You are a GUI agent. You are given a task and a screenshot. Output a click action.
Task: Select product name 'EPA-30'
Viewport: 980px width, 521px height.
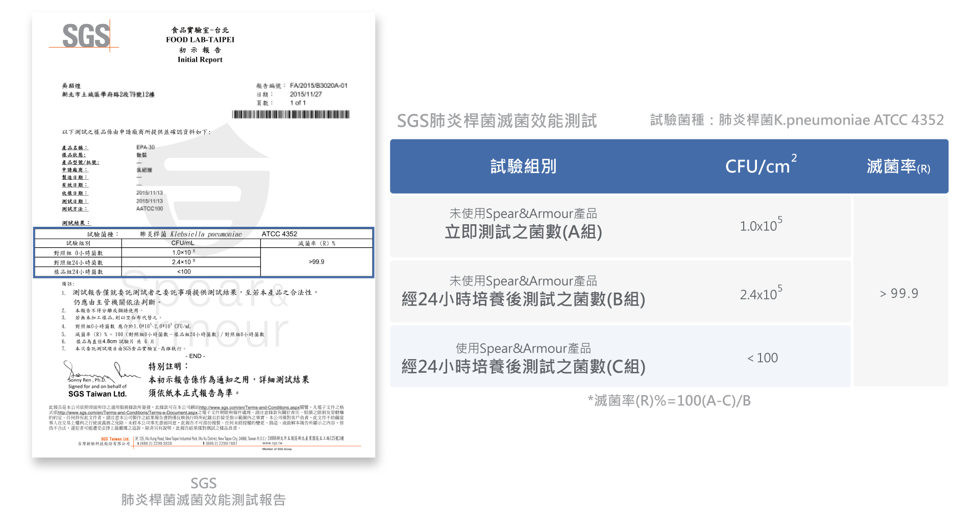145,147
